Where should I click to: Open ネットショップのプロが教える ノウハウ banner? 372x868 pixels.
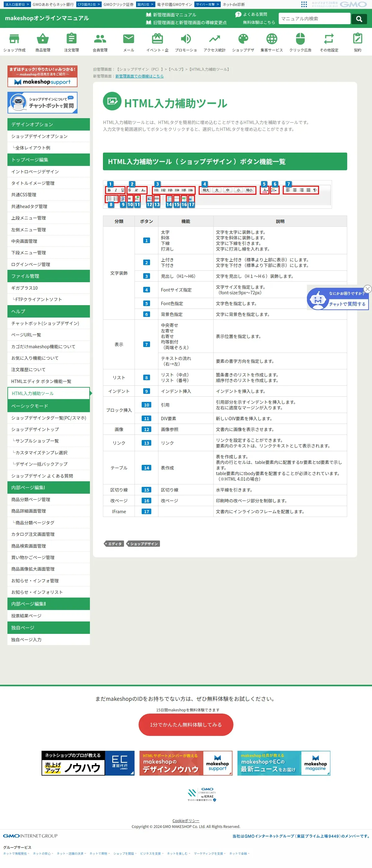point(88,763)
